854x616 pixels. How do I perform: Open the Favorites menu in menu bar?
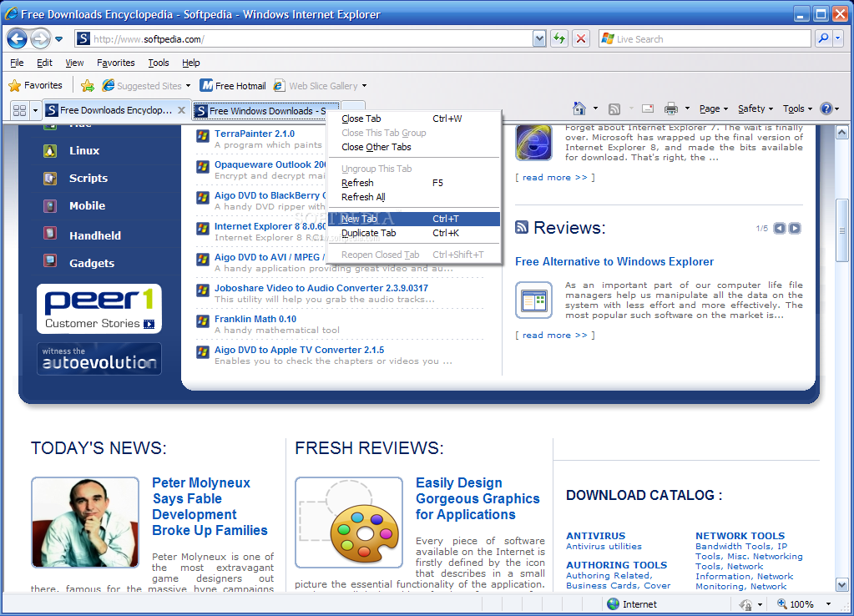point(115,63)
